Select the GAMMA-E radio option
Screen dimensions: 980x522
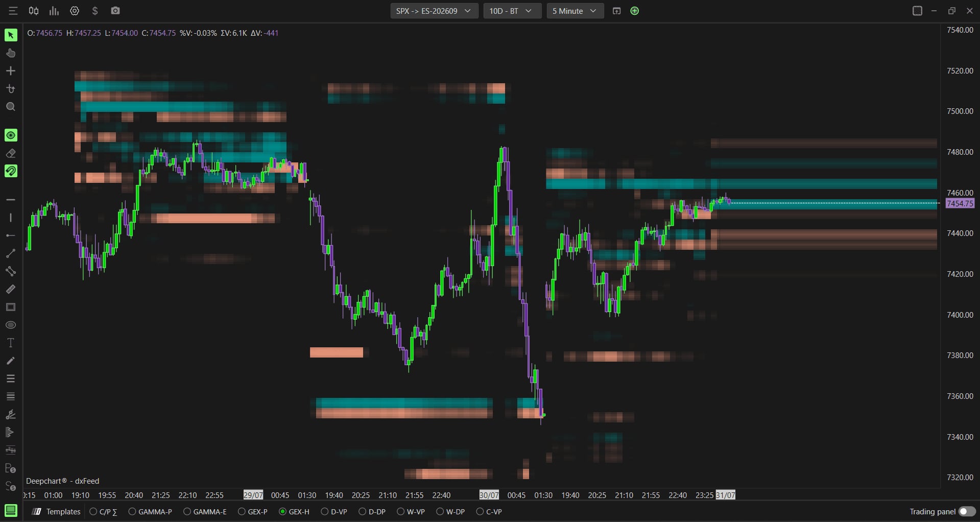coord(205,511)
